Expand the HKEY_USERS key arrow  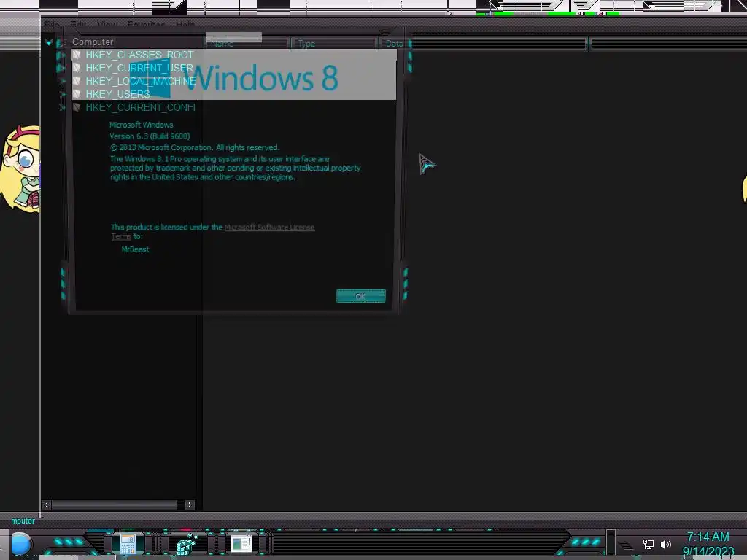62,94
